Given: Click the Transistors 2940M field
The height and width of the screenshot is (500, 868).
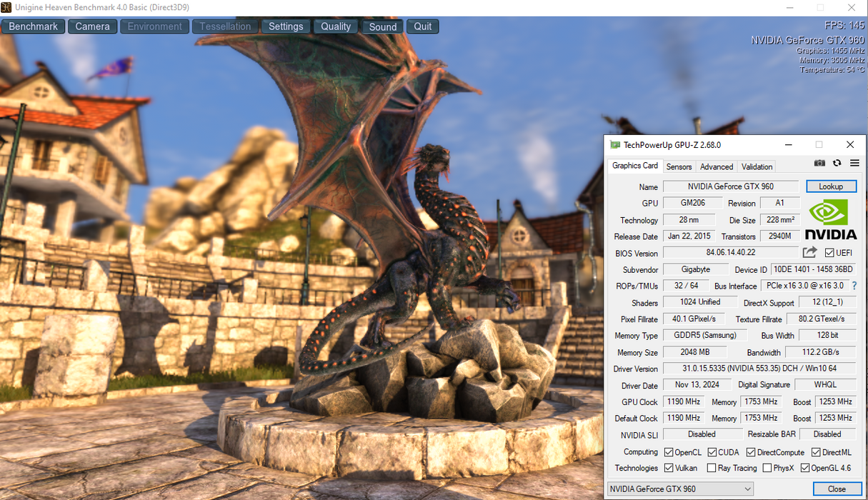Looking at the screenshot, I should pyautogui.click(x=780, y=236).
